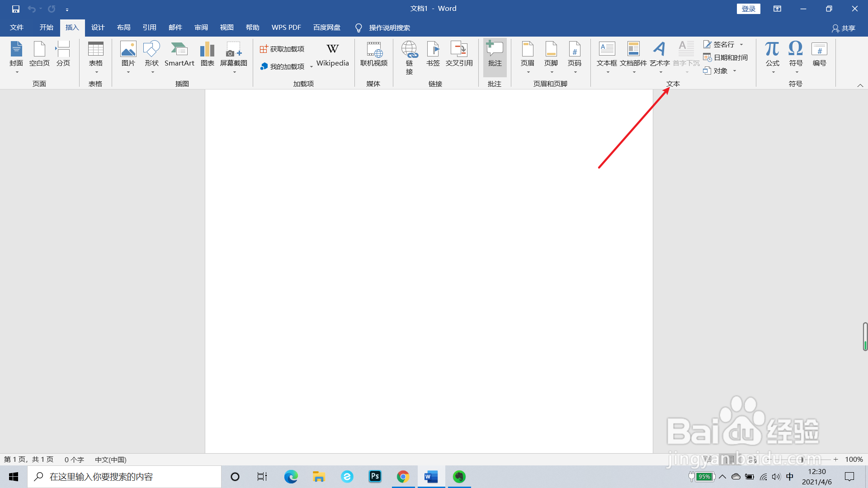
Task: Expand 我的加载项 dropdown arrow
Action: pyautogui.click(x=311, y=67)
